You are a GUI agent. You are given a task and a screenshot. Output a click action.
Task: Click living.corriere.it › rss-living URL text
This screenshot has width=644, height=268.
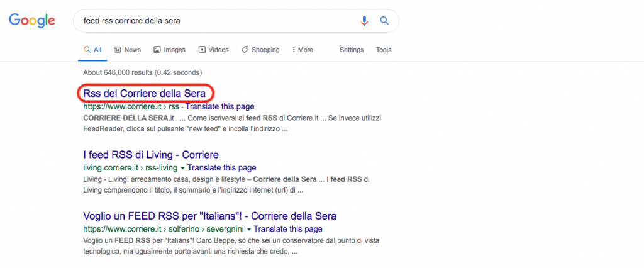pos(130,168)
